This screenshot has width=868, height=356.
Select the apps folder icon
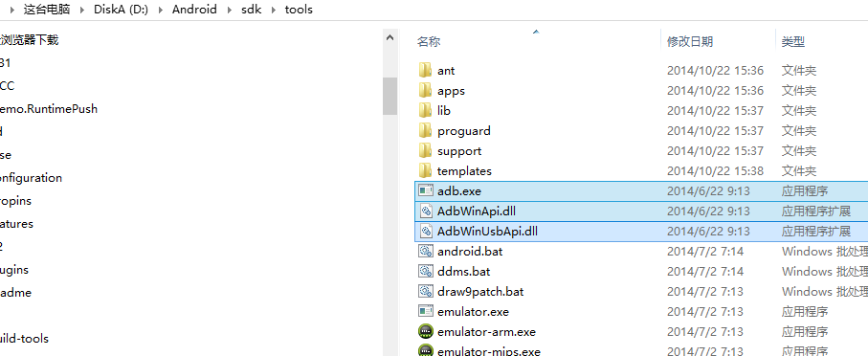[425, 90]
